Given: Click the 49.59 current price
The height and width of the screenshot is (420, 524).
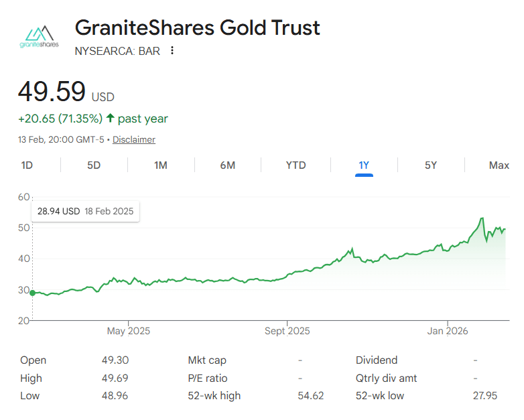Looking at the screenshot, I should click(x=52, y=92).
